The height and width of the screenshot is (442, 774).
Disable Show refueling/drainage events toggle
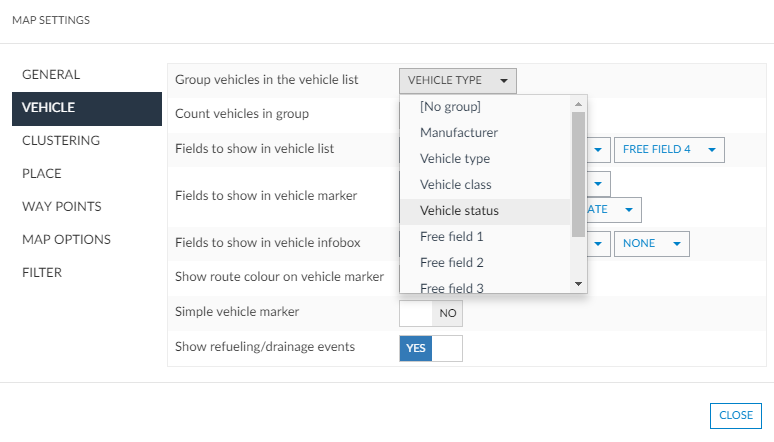430,348
